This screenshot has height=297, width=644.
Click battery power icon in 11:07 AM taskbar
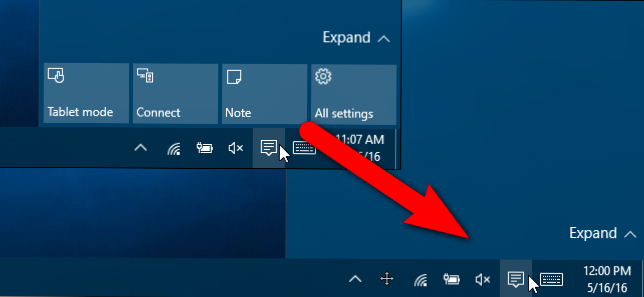[204, 148]
